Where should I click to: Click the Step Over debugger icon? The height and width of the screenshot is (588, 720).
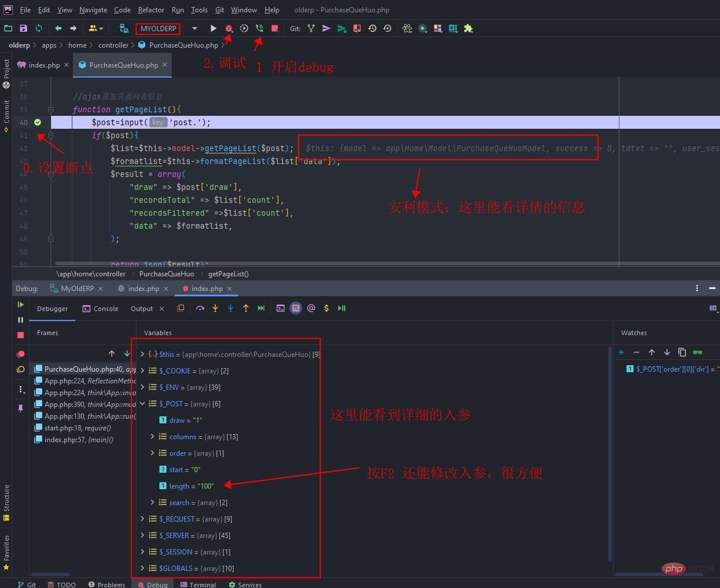click(x=200, y=308)
